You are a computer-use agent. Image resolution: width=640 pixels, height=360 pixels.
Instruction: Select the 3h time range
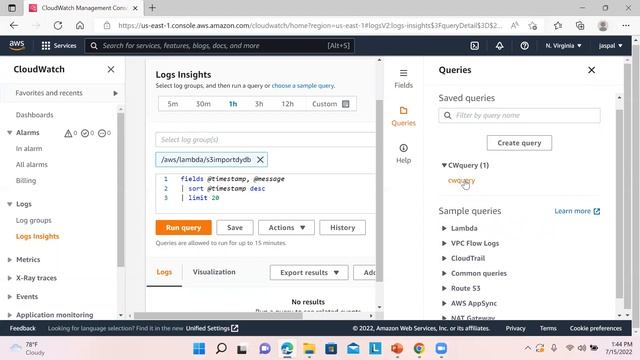click(259, 104)
